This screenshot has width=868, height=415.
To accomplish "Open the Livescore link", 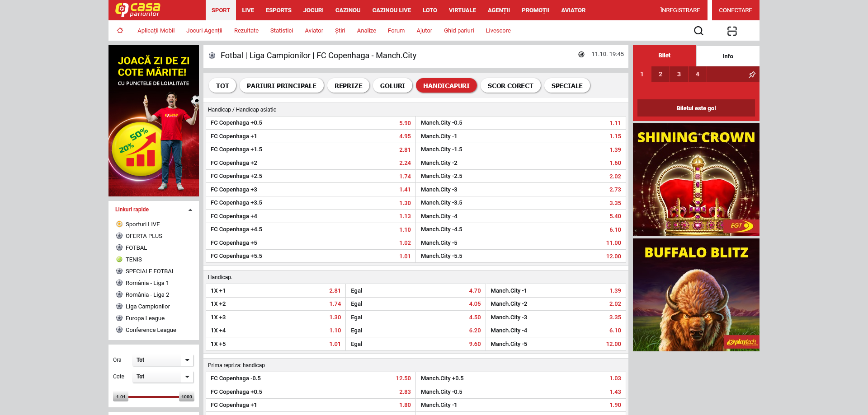I will coord(498,31).
